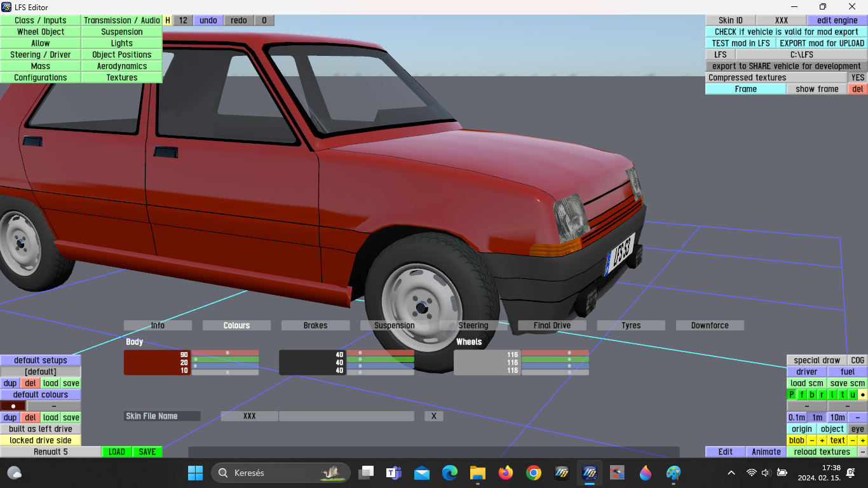The image size is (868, 488).
Task: Launch Firefox from the taskbar
Action: (x=506, y=473)
